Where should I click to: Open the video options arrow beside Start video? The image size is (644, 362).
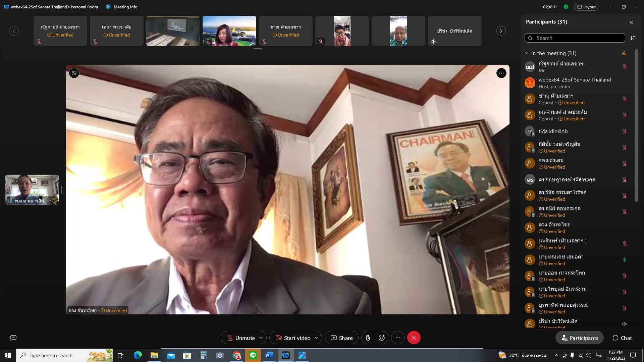(316, 338)
